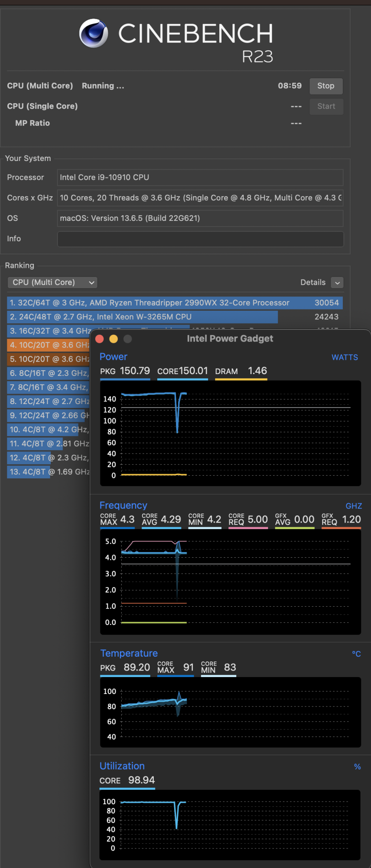Stop the running Multi Core test
The width and height of the screenshot is (371, 868).
coord(326,86)
